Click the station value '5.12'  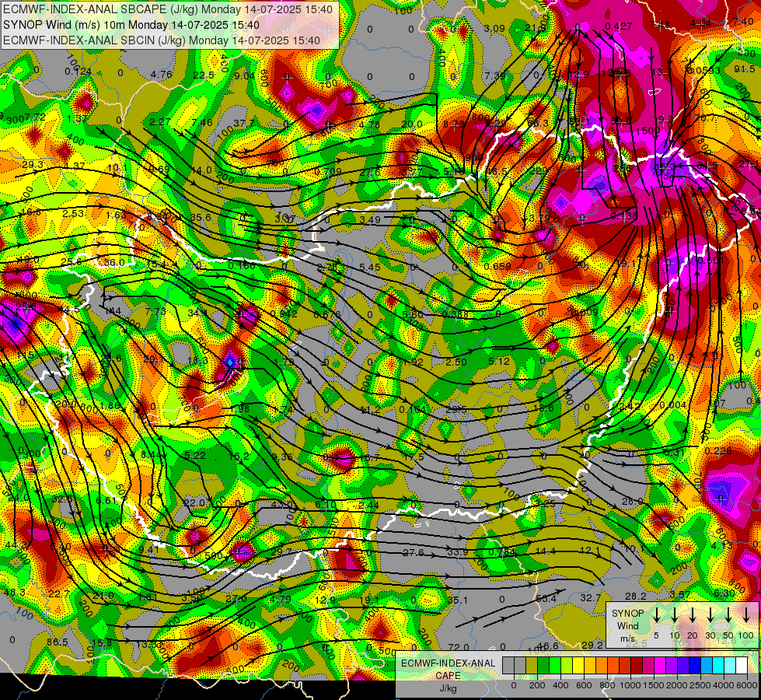pos(499,361)
